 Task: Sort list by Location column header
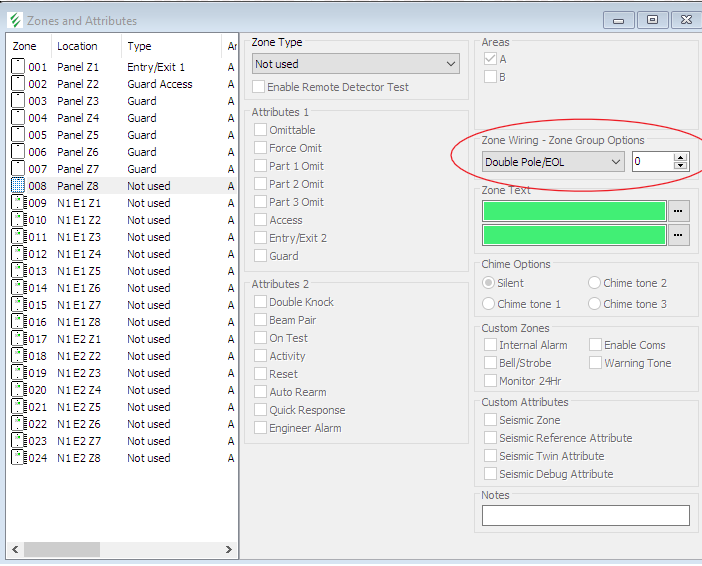[78, 46]
